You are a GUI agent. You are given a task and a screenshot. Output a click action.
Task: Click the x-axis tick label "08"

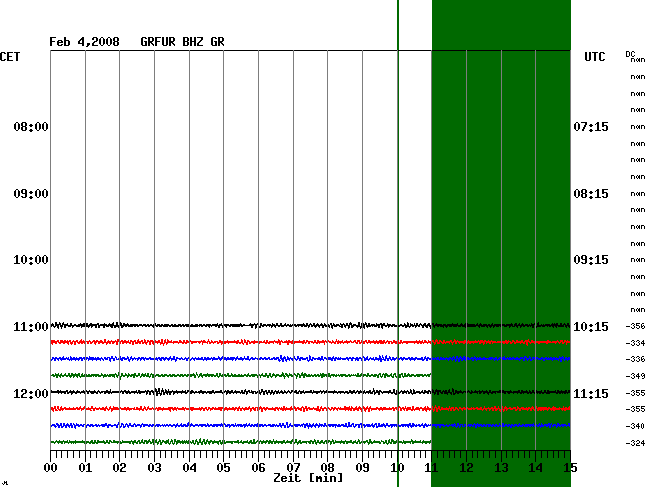tap(327, 467)
